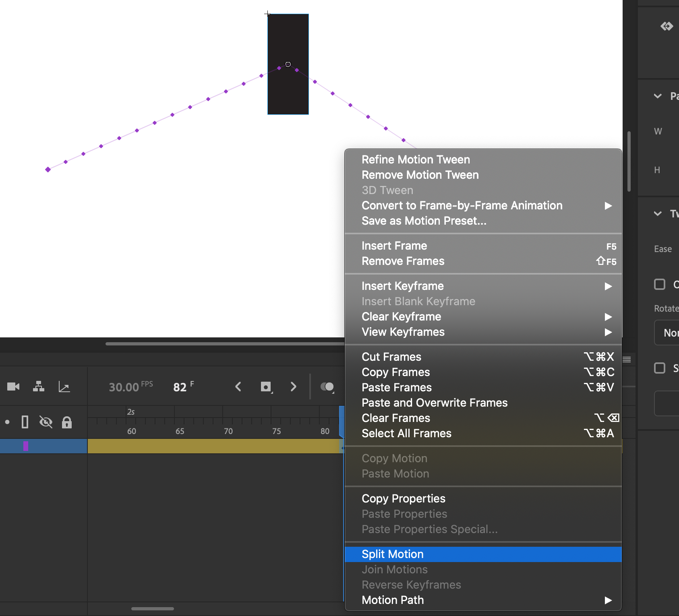The image size is (679, 616).
Task: Hide all layers with the eye toggle
Action: [x=46, y=422]
